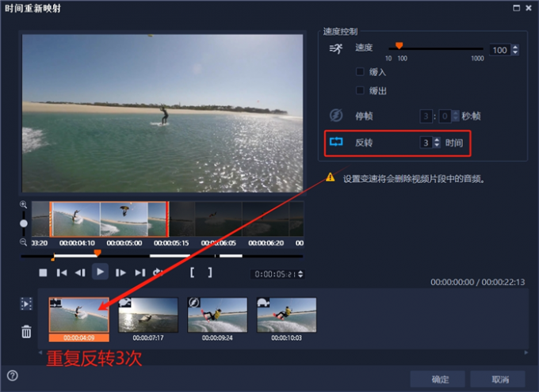
Task: Select segment thumbnail 00:00:04:09
Action: (79, 315)
